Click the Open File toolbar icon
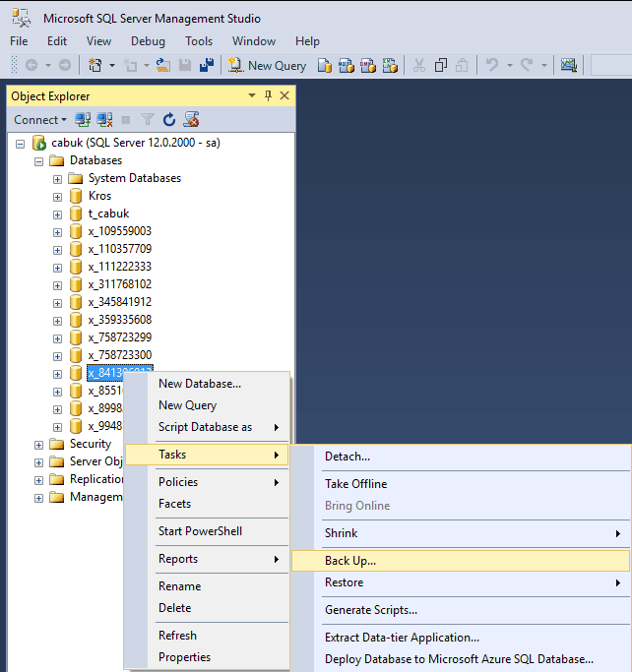The image size is (632, 672). tap(162, 66)
